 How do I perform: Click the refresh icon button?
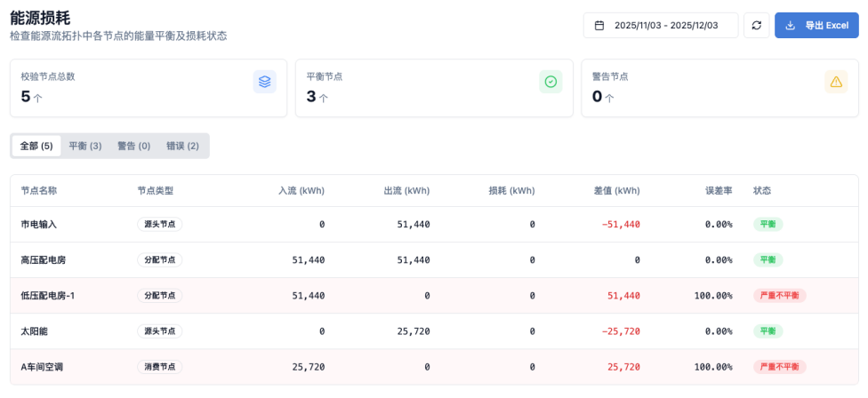point(756,26)
